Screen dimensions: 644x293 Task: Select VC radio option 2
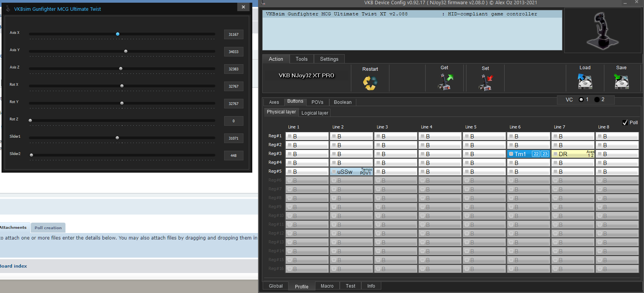tap(597, 100)
